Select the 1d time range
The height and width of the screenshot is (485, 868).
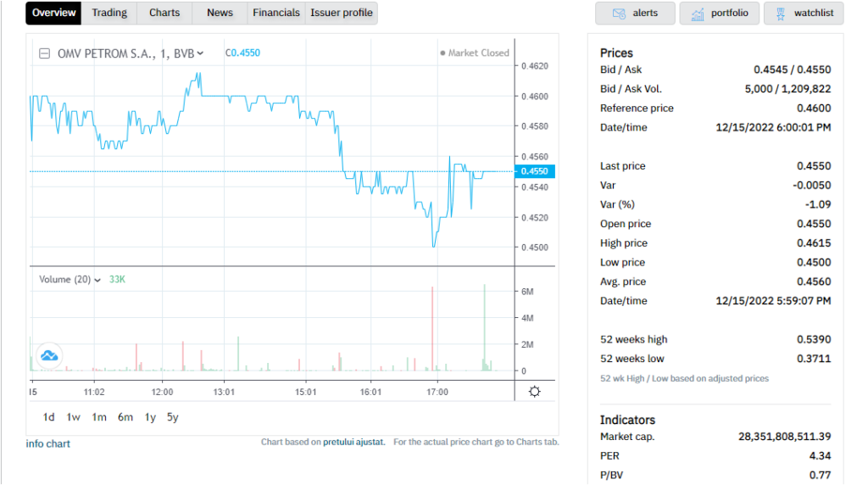click(x=49, y=417)
